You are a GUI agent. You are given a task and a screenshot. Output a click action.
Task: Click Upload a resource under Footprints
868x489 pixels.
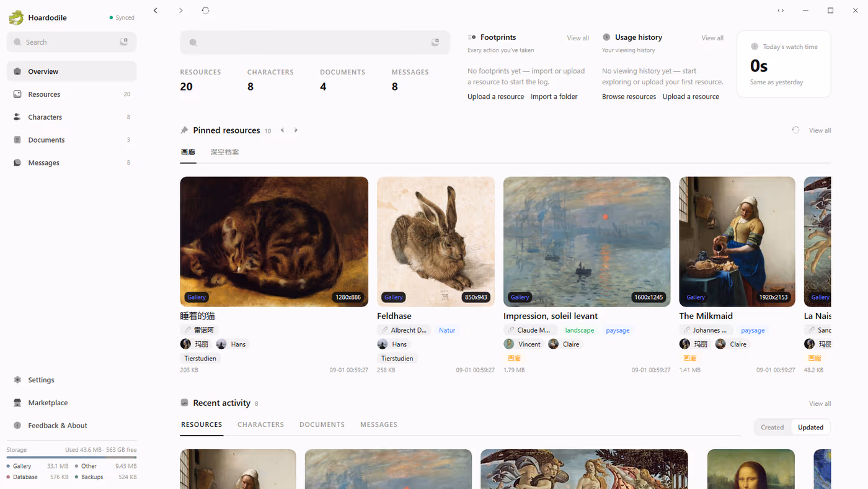point(495,97)
